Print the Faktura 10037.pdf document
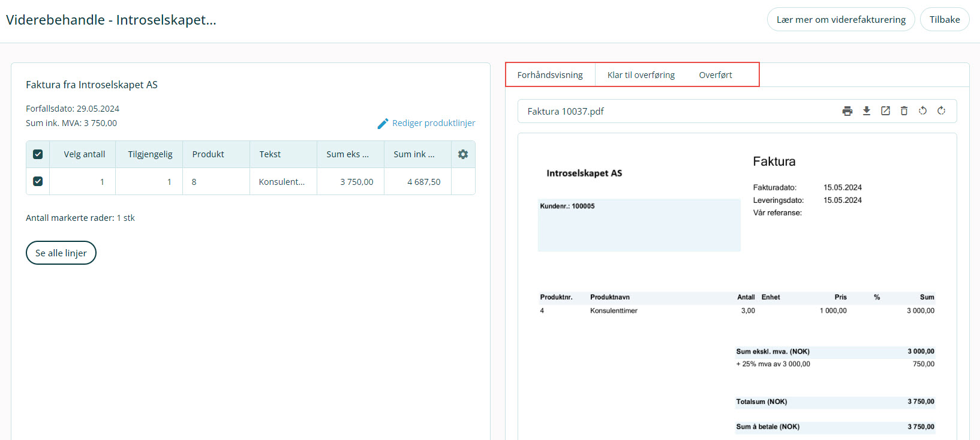Viewport: 980px width, 440px height. (847, 111)
